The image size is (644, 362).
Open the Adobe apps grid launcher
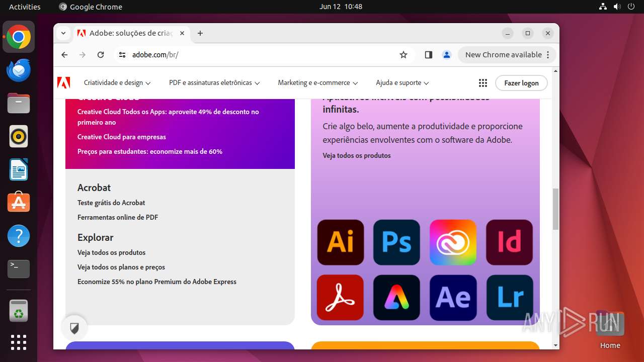pos(483,83)
